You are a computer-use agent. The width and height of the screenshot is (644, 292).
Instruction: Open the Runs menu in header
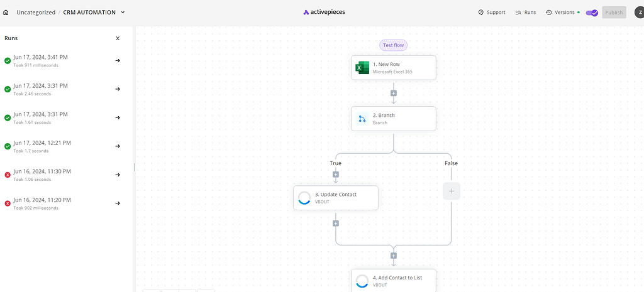tap(525, 13)
